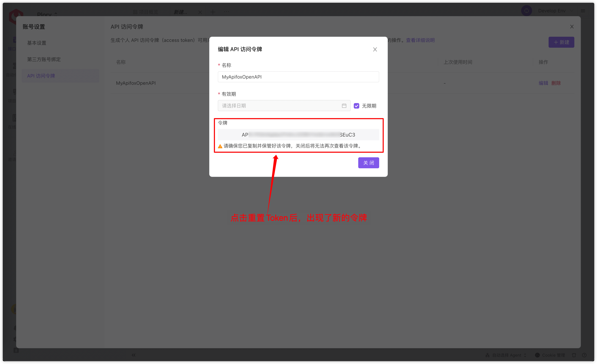Click 删除 for MyApifoxOpenAPI token row
The image size is (597, 364).
click(556, 83)
